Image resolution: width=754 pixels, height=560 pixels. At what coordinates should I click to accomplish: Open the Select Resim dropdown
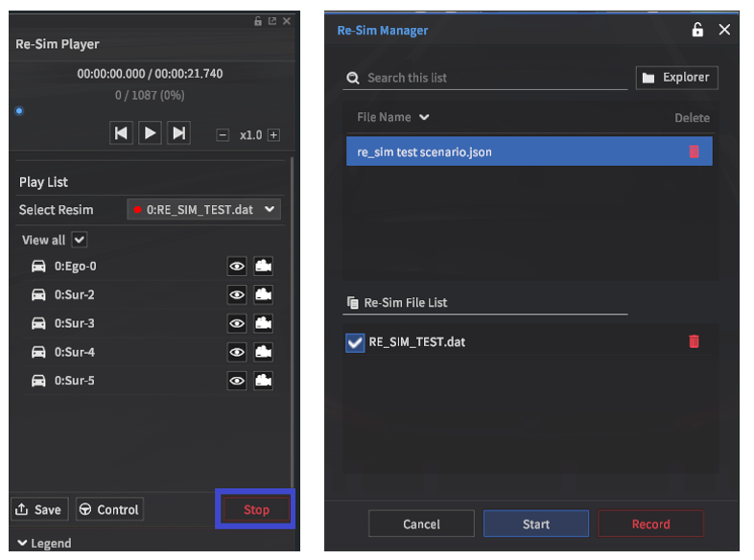tap(203, 209)
